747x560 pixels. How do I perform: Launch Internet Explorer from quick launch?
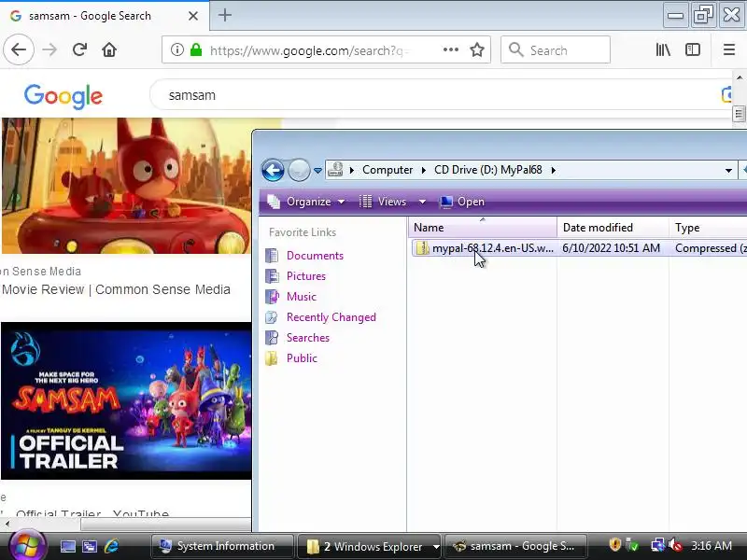tap(111, 546)
